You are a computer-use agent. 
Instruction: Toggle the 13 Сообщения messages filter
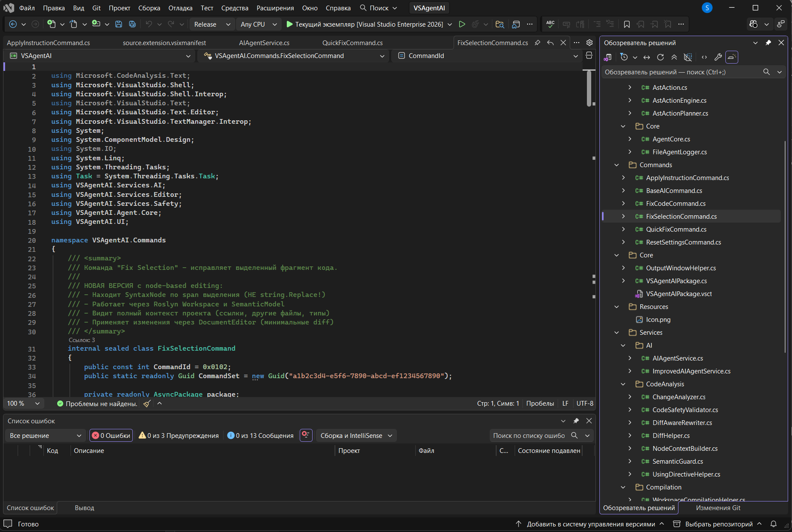[x=261, y=436]
